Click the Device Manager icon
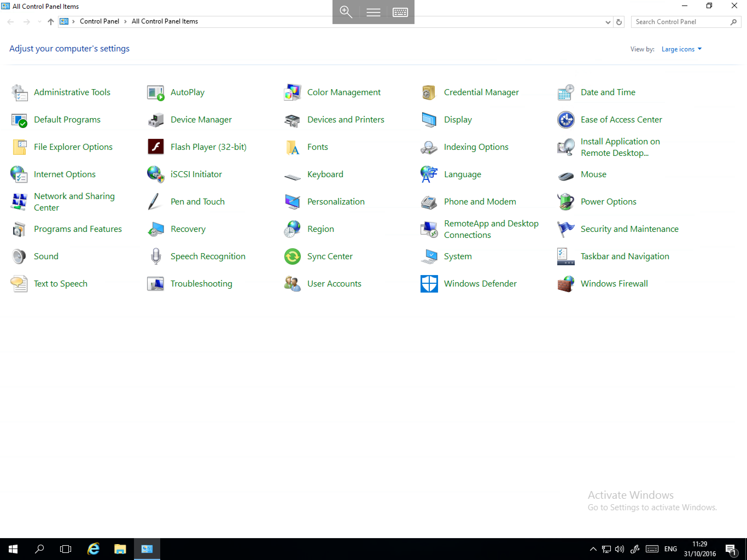Image resolution: width=747 pixels, height=560 pixels. pos(156,120)
